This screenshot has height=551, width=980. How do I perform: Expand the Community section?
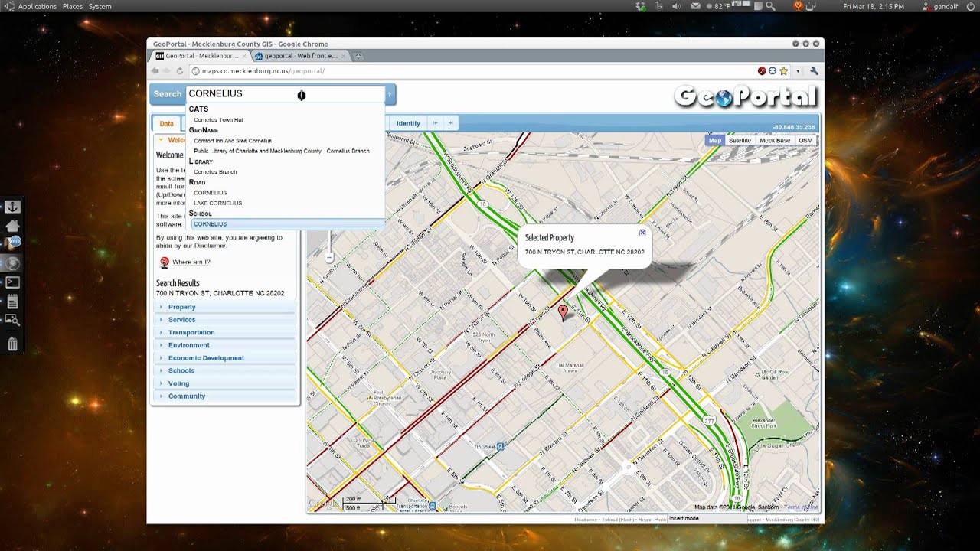click(224, 396)
